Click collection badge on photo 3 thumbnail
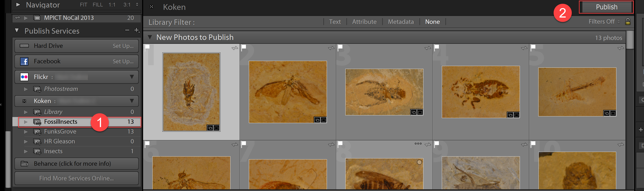The image size is (644, 191). (x=414, y=112)
